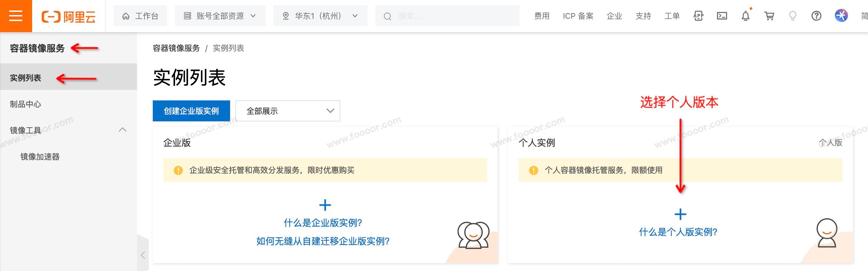Screen dimensions: 868x271
Task: Click the user avatar icon
Action: pyautogui.click(x=841, y=16)
